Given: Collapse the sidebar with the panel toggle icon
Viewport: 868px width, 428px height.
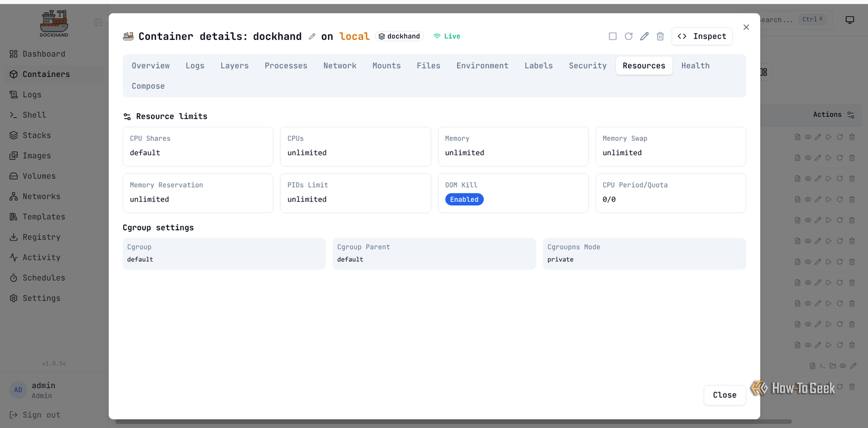Looking at the screenshot, I should pos(98,22).
